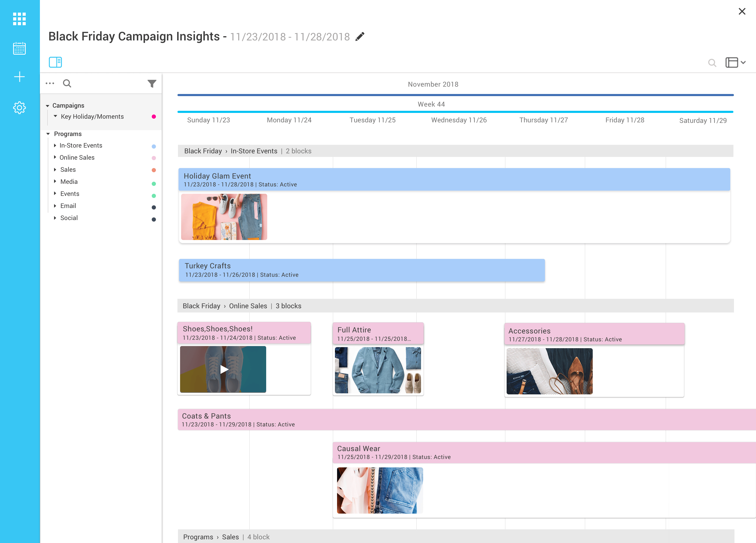Click the sidebar search magnifier
Screen dimensions: 756x543
pos(67,83)
